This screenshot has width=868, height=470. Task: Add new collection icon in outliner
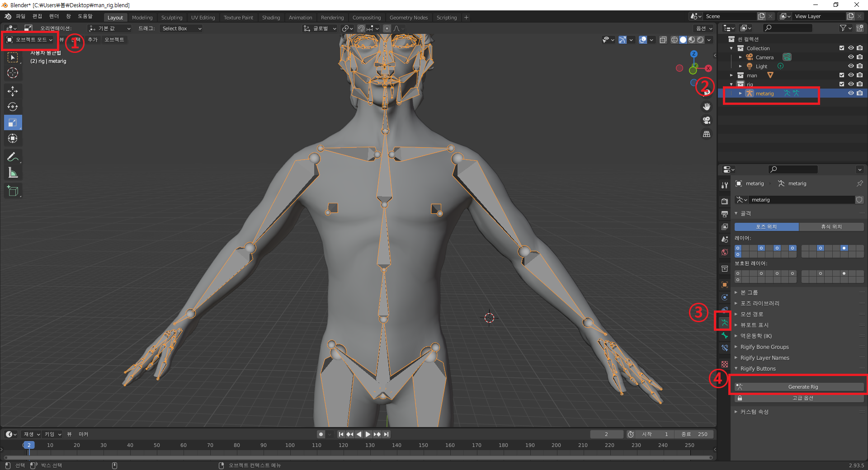click(860, 28)
